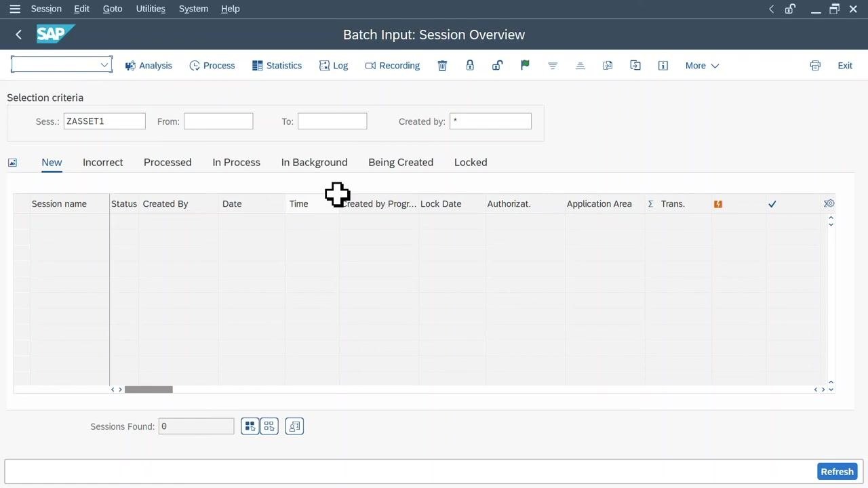868x488 pixels.
Task: Switch to the Locked tab
Action: [471, 163]
